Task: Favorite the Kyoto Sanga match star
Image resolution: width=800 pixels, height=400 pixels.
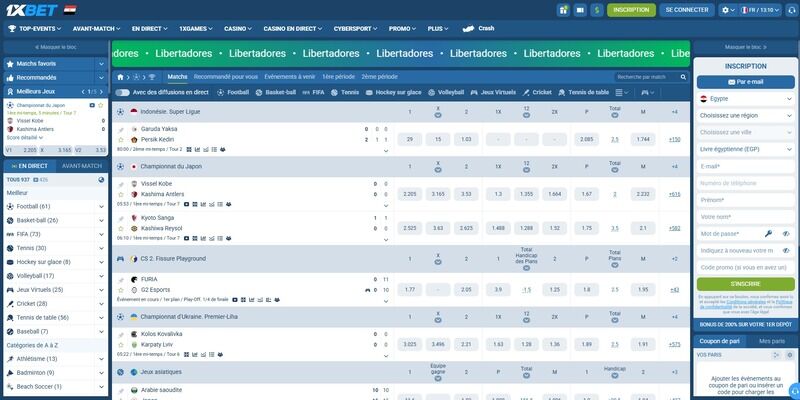Action: (121, 229)
